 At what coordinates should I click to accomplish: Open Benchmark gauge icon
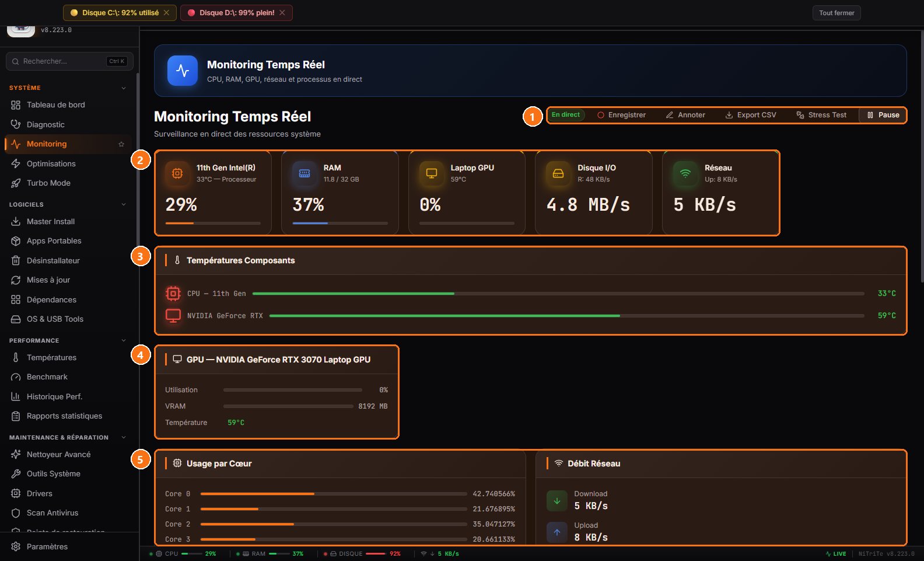click(16, 377)
